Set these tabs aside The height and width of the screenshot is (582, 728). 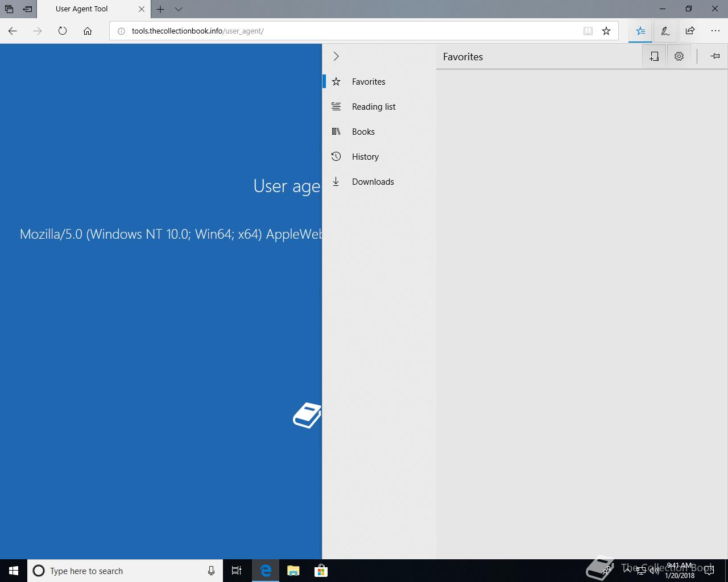point(27,9)
